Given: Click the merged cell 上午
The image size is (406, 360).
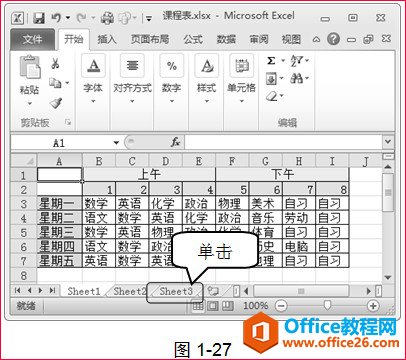Looking at the screenshot, I should pyautogui.click(x=149, y=175).
